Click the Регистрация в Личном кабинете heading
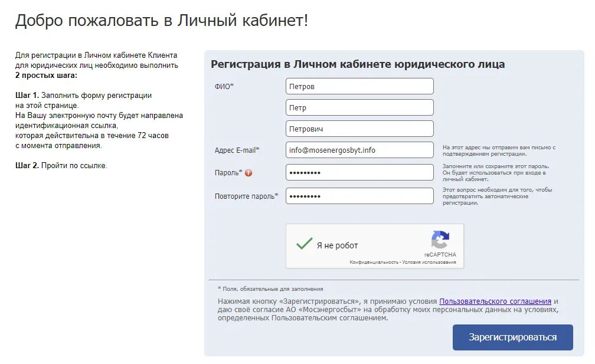 (x=358, y=64)
